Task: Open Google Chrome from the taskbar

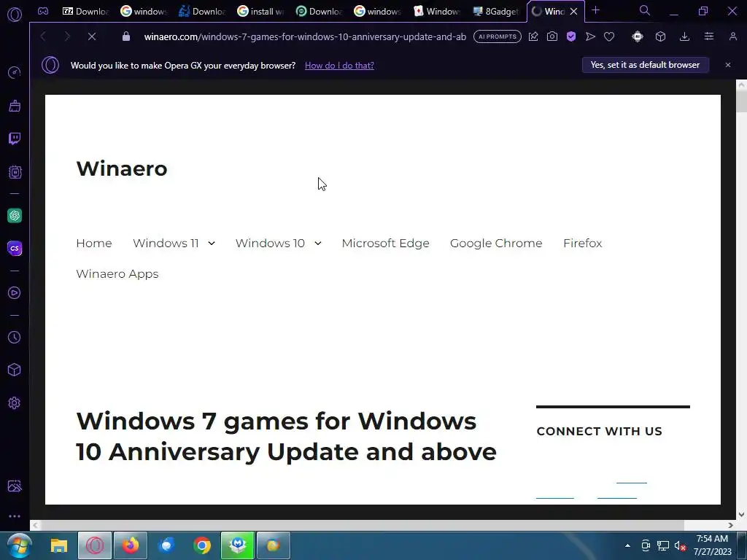Action: tap(202, 545)
